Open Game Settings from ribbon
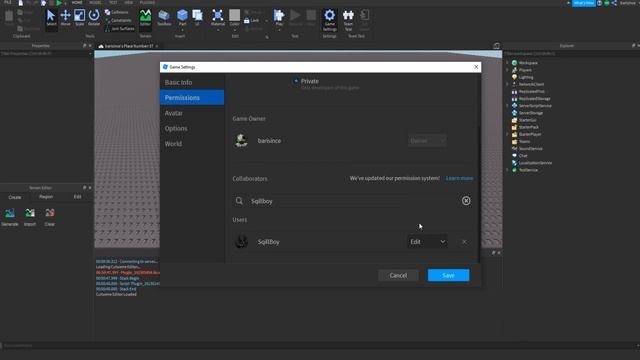640x360 pixels. tap(329, 20)
